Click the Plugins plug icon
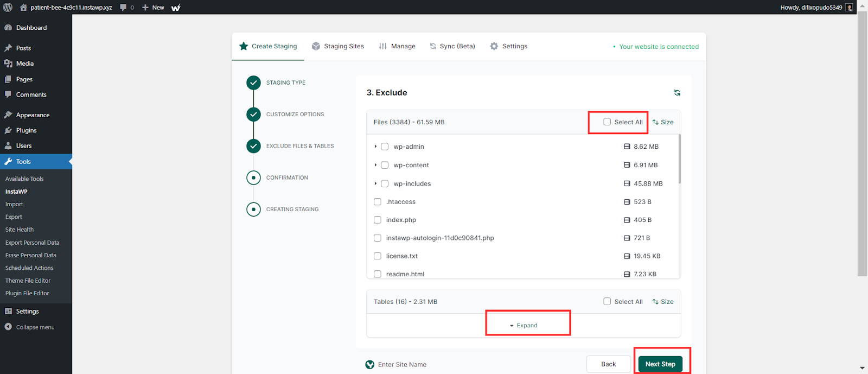 click(x=8, y=130)
